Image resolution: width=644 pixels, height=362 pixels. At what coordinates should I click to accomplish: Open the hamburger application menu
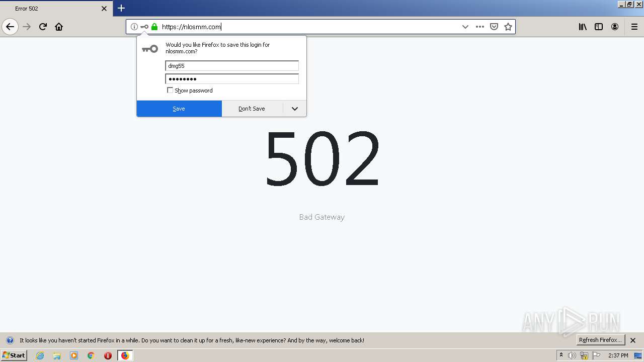click(x=634, y=27)
